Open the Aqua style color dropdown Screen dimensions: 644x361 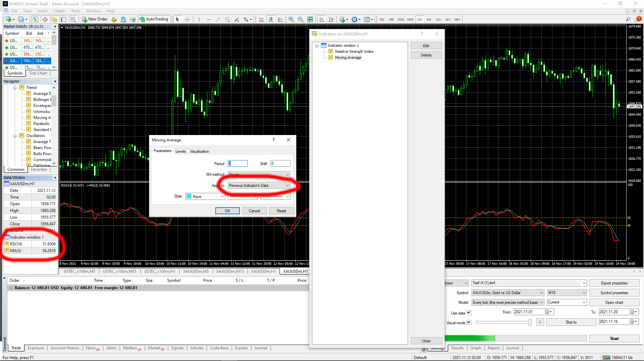pos(205,197)
